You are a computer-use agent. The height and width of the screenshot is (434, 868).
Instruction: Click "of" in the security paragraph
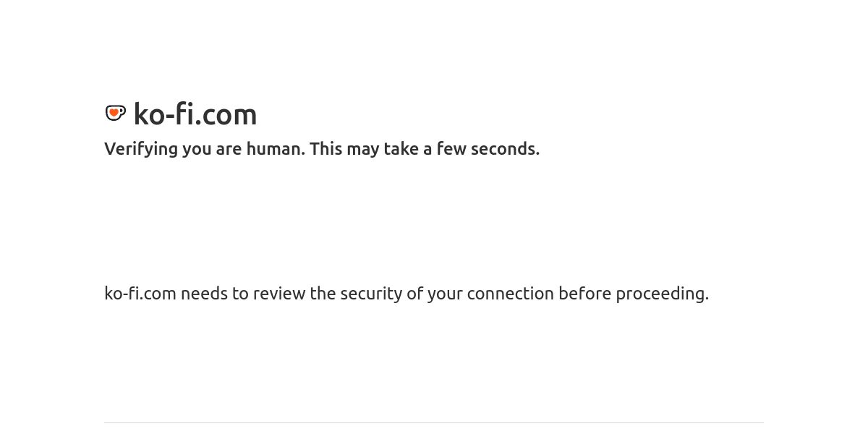tap(415, 293)
